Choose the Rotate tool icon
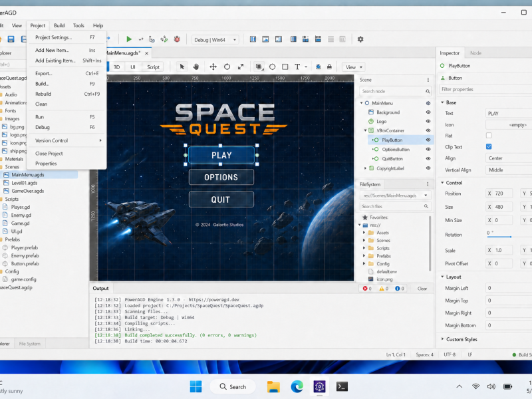 point(227,67)
